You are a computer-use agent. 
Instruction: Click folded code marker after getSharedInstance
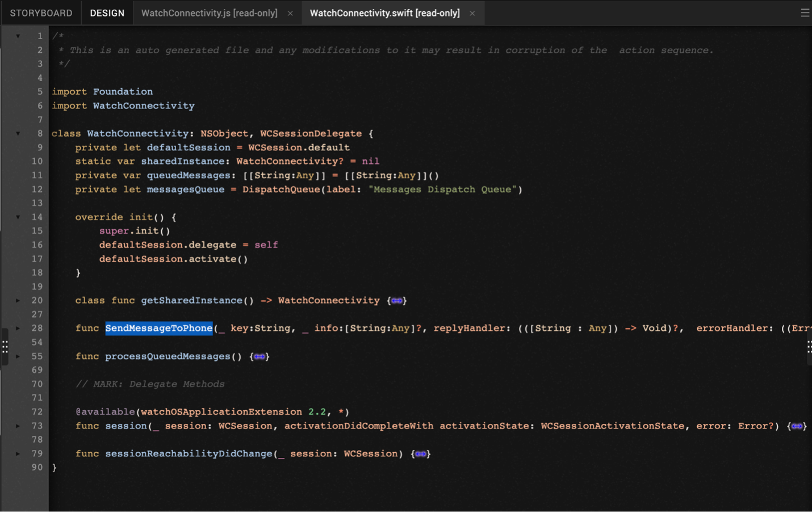[x=397, y=301]
